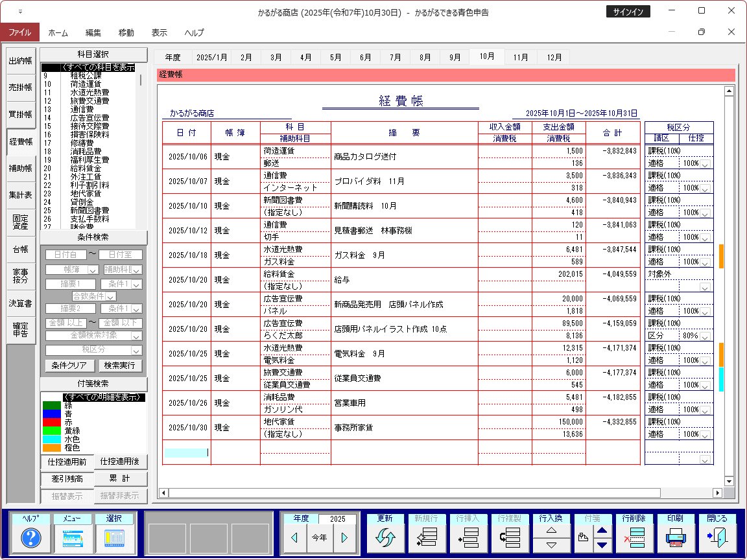Switch to the 11月 month tab
This screenshot has height=560, width=747.
[521, 57]
